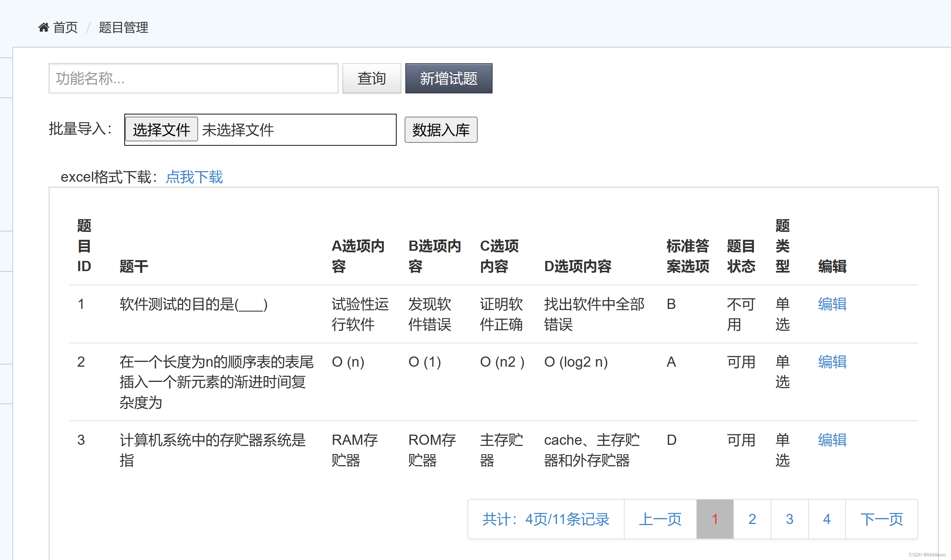Edit question 2 using its 编辑 link
The height and width of the screenshot is (560, 951).
pyautogui.click(x=832, y=362)
